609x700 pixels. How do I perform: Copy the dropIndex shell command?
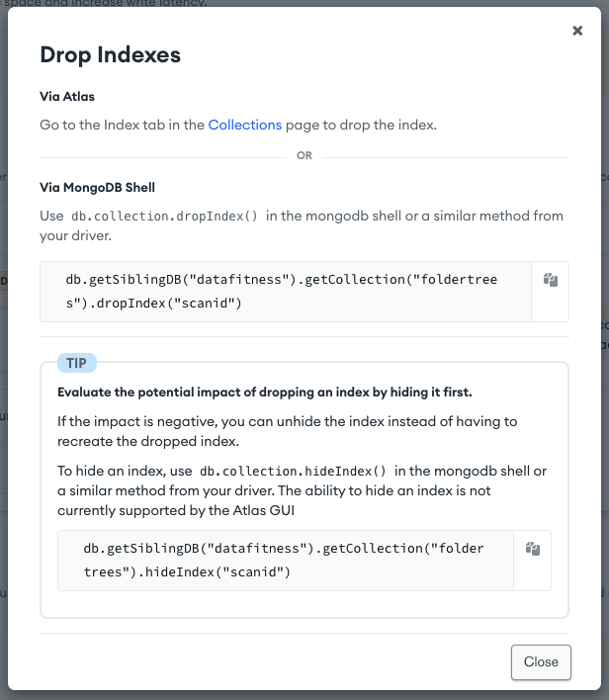point(551,281)
